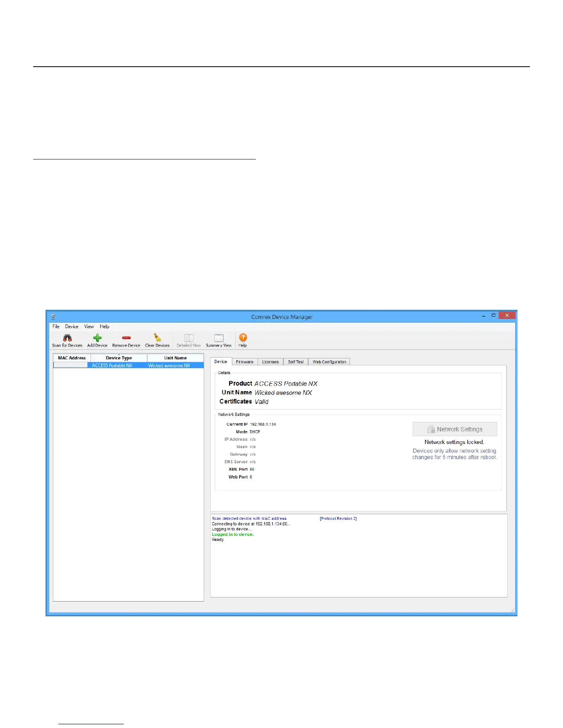563x728 pixels.
Task: Click the 'Logged in to device.' log line
Action: click(x=233, y=535)
